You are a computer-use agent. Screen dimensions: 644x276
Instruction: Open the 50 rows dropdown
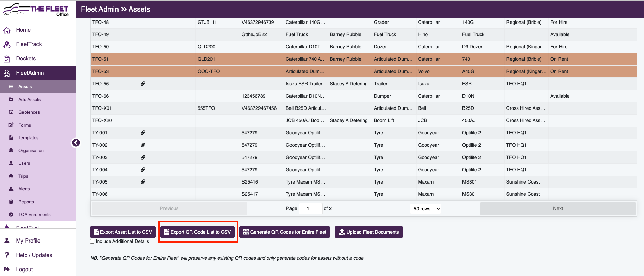(x=425, y=209)
